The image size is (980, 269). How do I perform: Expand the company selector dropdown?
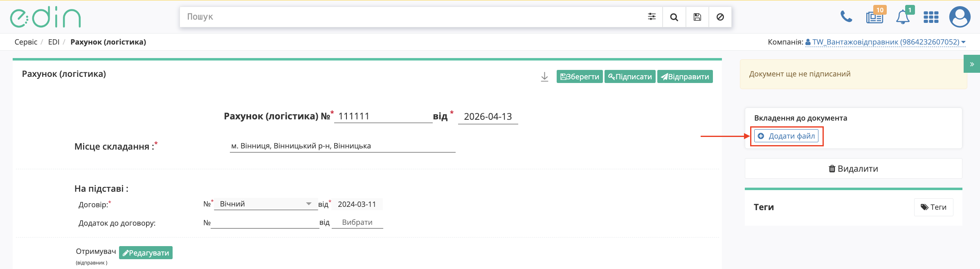tap(885, 42)
